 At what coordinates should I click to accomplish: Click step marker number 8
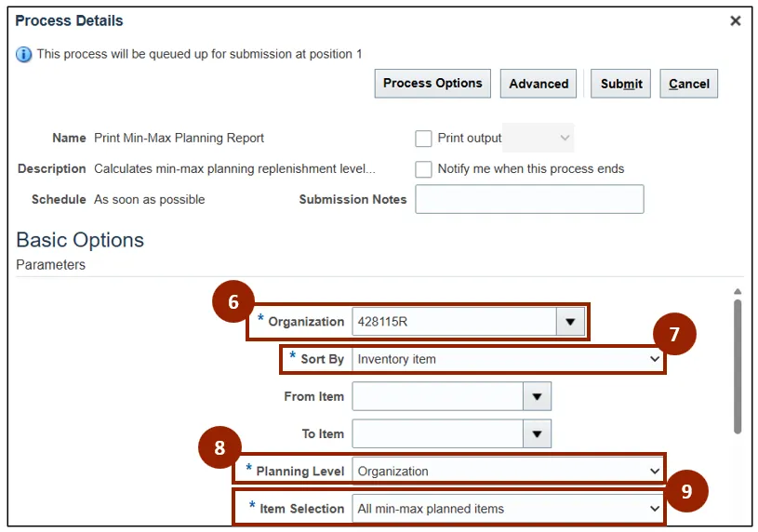point(220,448)
